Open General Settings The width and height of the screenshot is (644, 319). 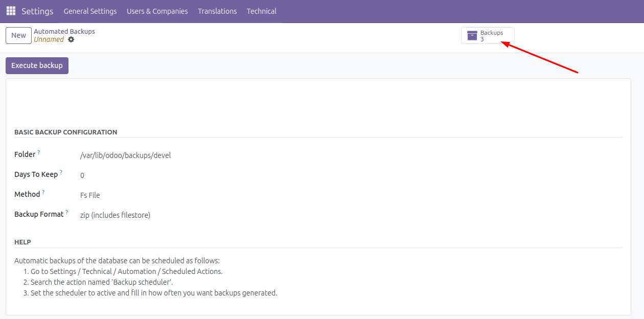tap(90, 11)
